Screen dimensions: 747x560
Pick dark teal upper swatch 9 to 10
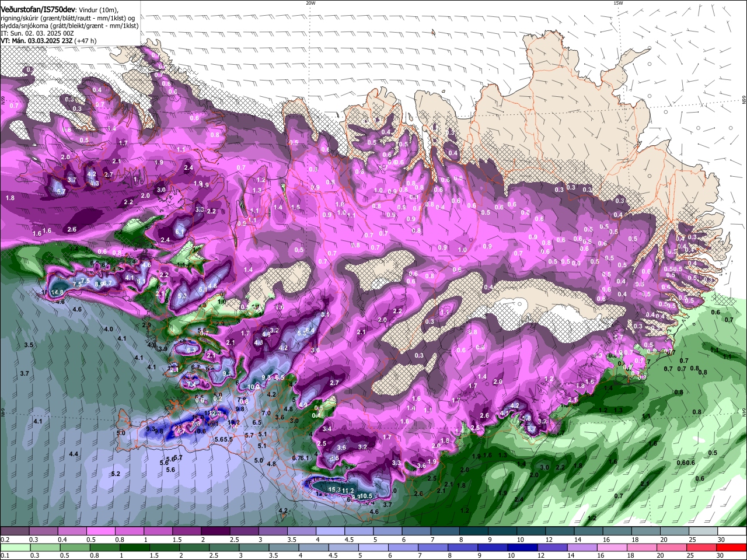pos(502,531)
